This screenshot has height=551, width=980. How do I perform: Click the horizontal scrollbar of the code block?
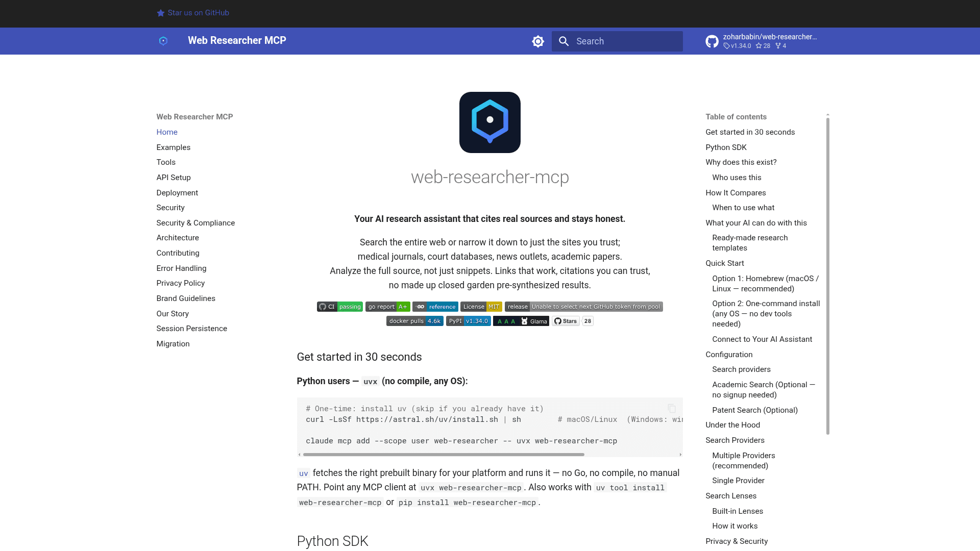444,455
